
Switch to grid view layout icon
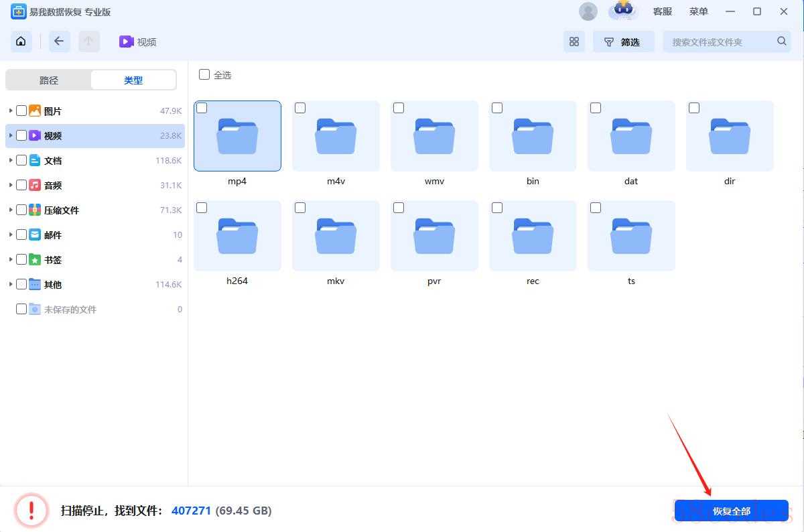[x=574, y=42]
